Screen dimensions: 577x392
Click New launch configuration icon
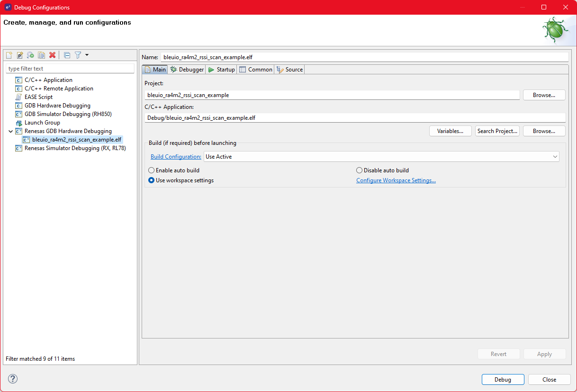pos(9,55)
